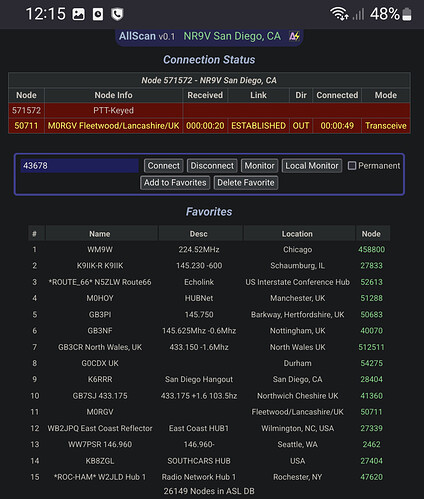
Task: Select favorite node 2462
Action: click(x=371, y=444)
